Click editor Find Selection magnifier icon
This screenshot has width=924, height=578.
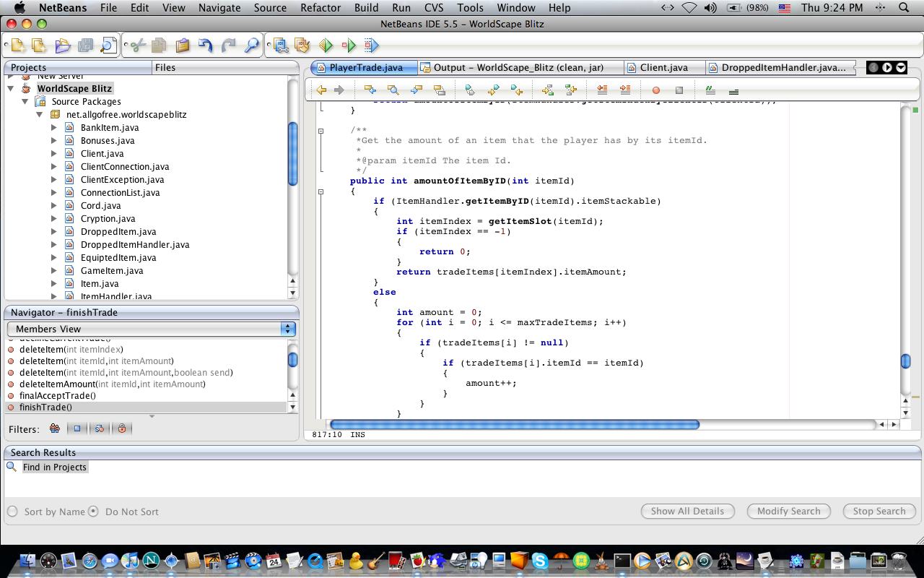(x=393, y=90)
